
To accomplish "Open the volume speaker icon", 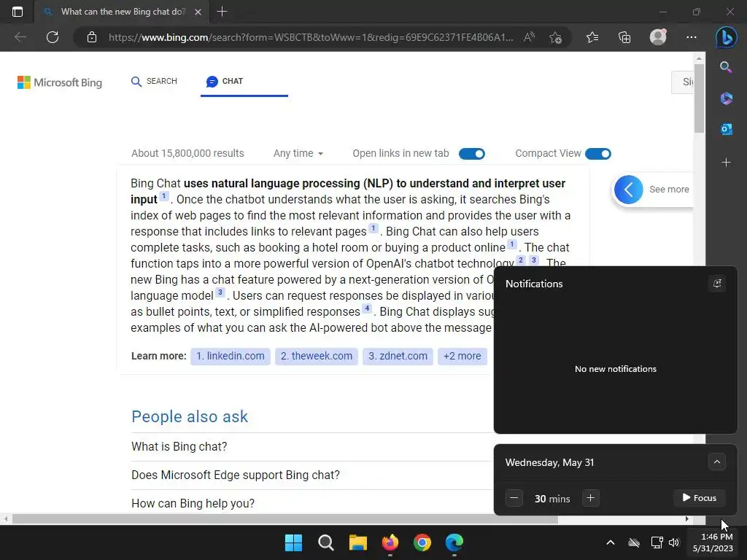I will [673, 542].
